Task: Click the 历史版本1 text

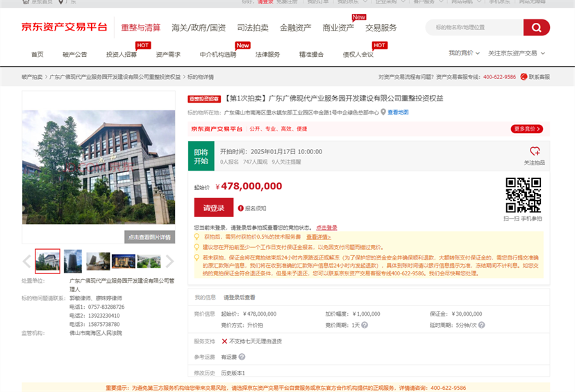Action: pos(233,373)
